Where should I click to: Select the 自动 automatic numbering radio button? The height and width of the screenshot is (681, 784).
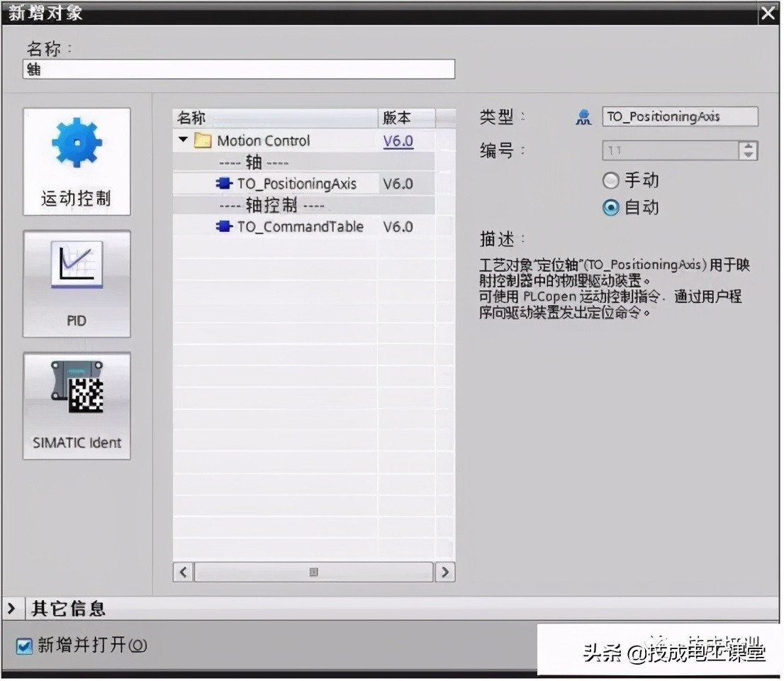click(x=611, y=207)
